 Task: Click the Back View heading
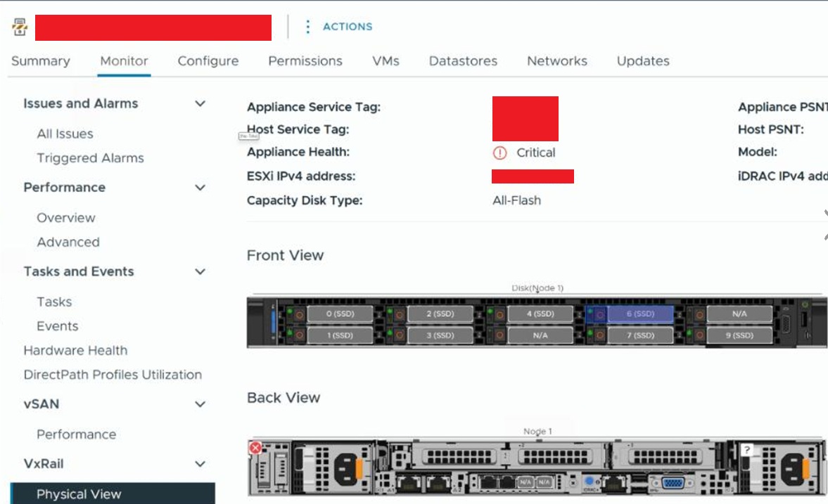(x=284, y=398)
